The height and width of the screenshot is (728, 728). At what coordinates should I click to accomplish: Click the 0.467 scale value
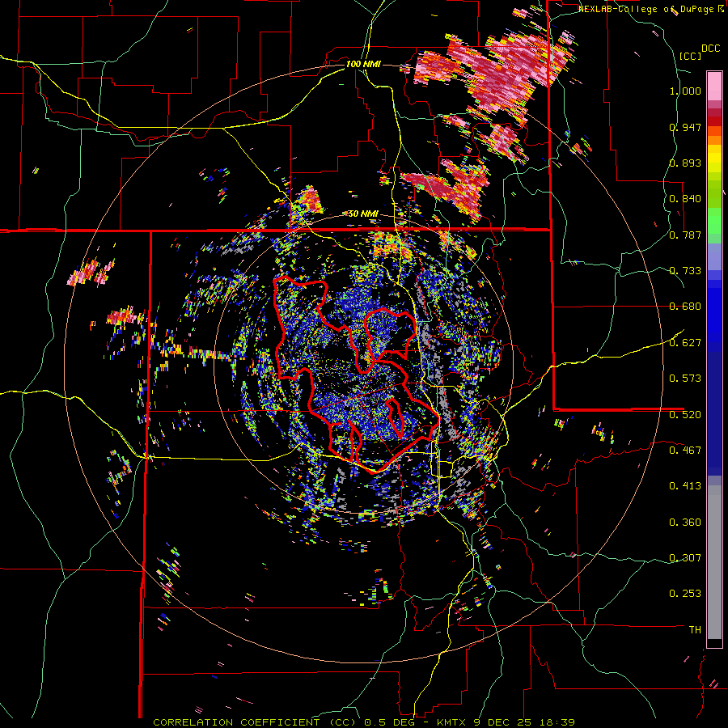[x=685, y=450]
